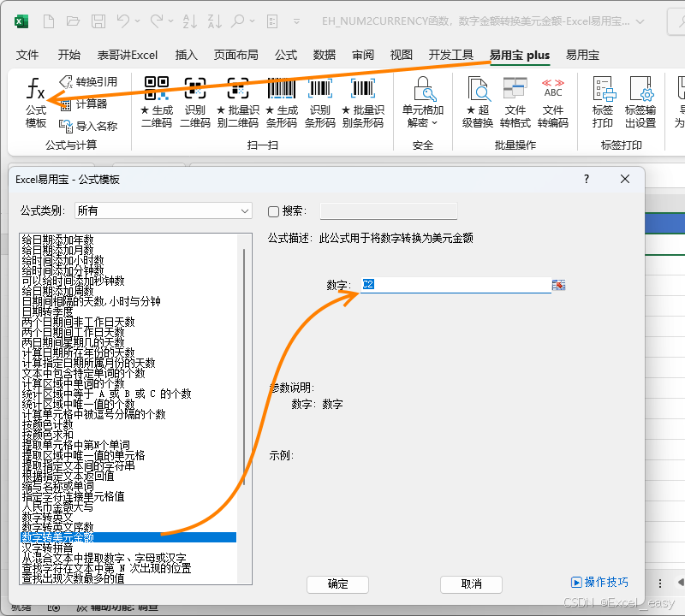Click 识别条形码 recognize barcode
The image size is (685, 616).
point(319,103)
